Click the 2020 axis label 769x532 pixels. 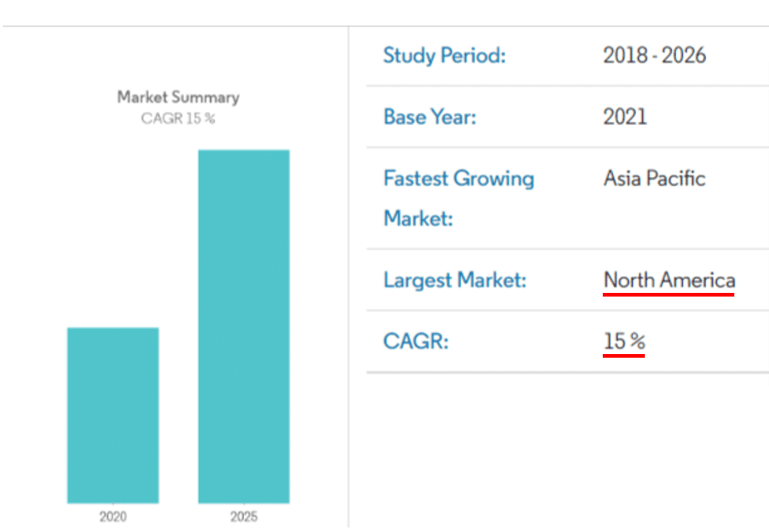click(x=112, y=516)
